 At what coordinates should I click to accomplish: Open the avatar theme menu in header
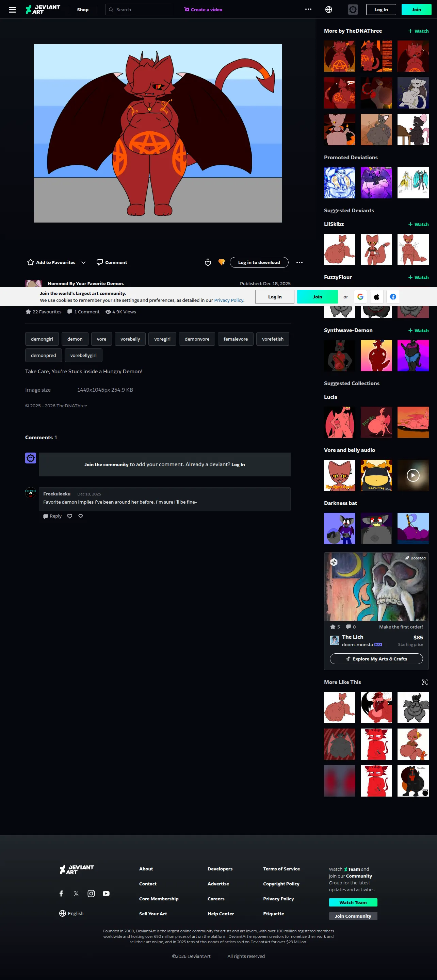353,10
